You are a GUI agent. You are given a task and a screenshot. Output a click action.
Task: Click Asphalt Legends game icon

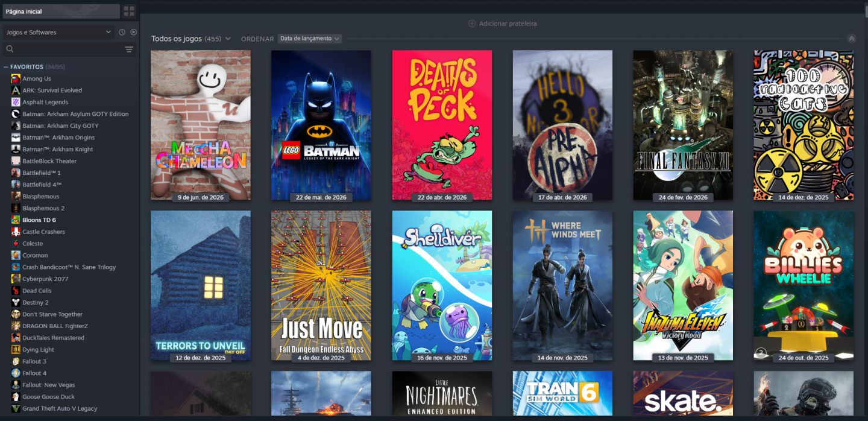(16, 102)
